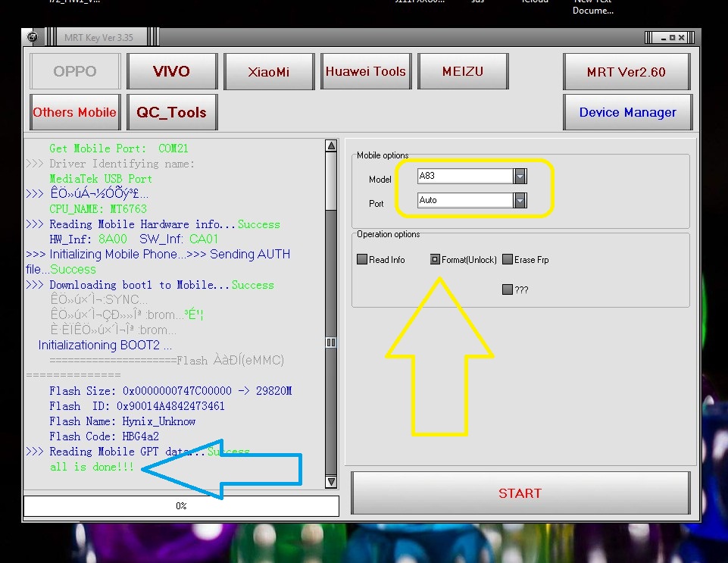
Task: Click log line 'Get Mobile Port: COM21'
Action: click(119, 149)
